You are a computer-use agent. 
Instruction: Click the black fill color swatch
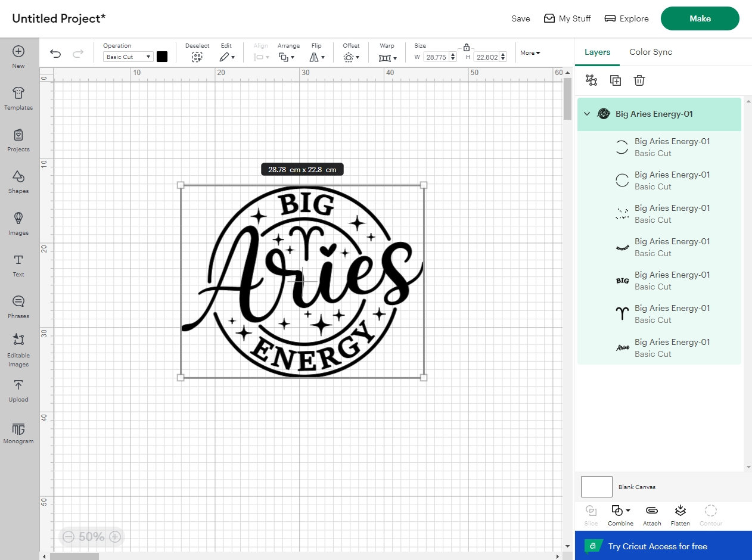click(x=162, y=56)
